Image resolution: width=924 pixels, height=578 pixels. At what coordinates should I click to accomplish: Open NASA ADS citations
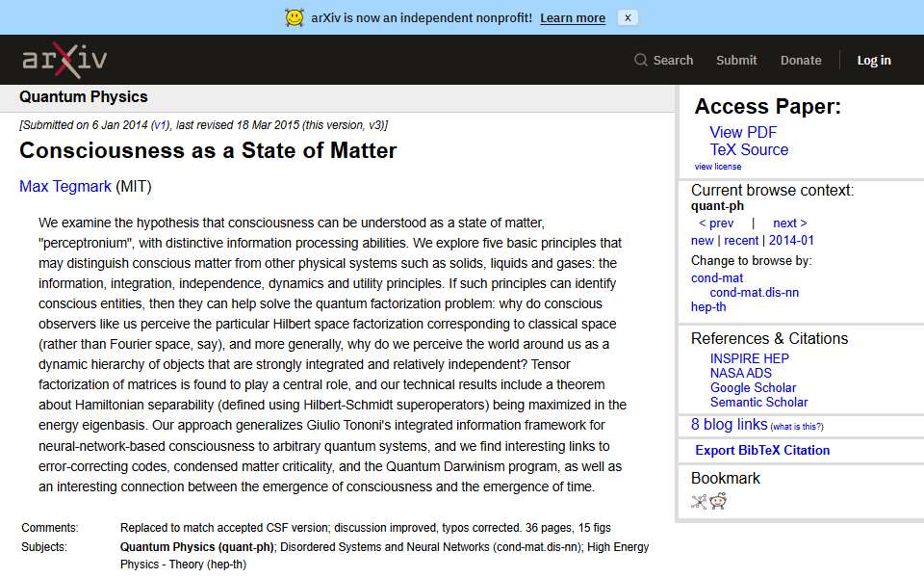pos(740,374)
